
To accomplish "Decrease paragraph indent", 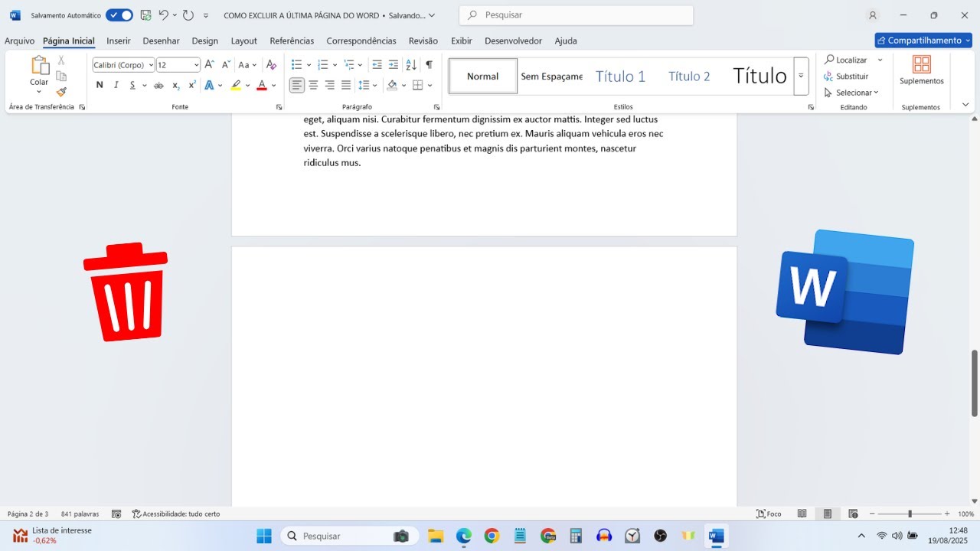I will (377, 65).
